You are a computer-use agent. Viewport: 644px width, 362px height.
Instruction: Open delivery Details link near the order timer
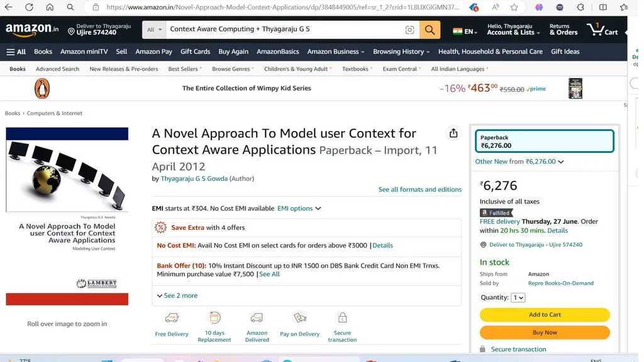pos(557,231)
